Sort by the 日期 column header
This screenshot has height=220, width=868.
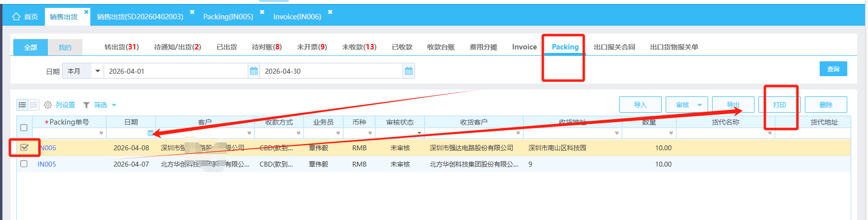pyautogui.click(x=131, y=122)
